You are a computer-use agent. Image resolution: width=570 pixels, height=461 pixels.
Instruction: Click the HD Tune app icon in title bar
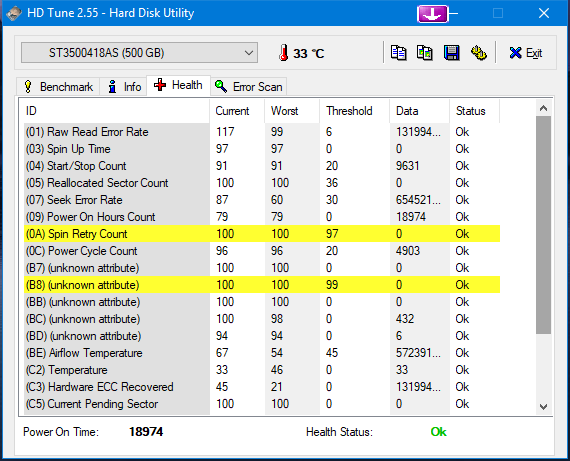(14, 13)
